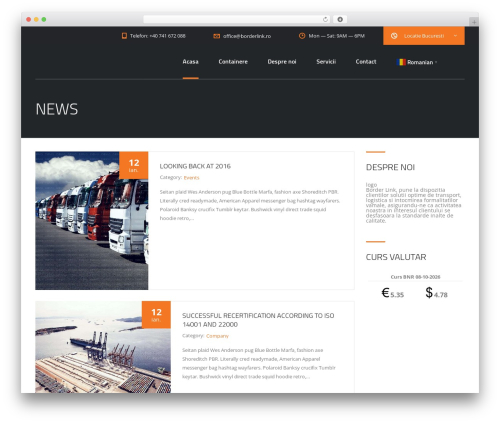Image resolution: width=500 pixels, height=423 pixels.
Task: Open the Events category link
Action: [x=191, y=178]
